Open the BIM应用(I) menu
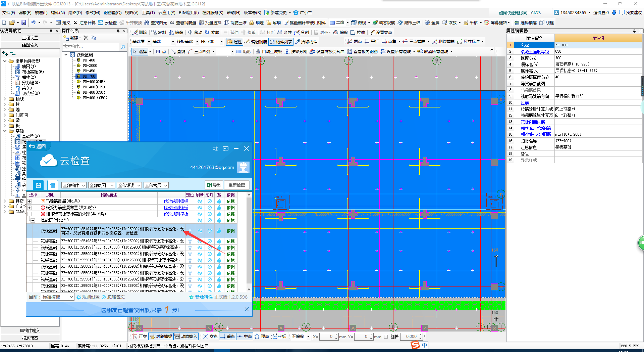 point(189,13)
